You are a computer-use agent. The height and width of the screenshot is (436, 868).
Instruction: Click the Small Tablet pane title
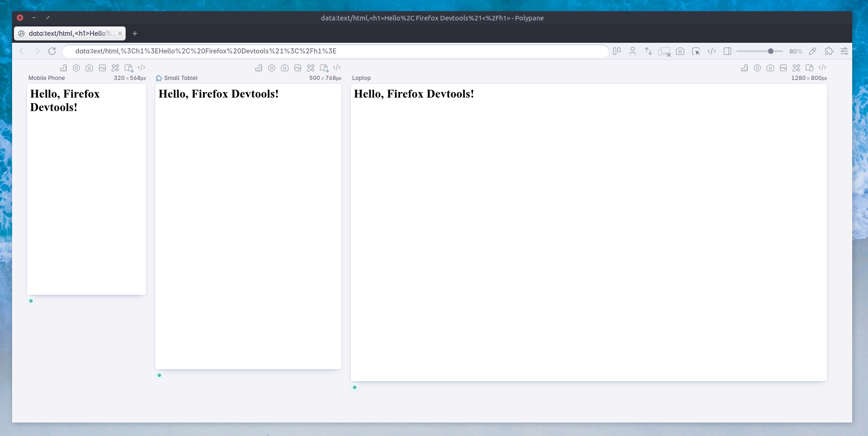click(x=181, y=78)
